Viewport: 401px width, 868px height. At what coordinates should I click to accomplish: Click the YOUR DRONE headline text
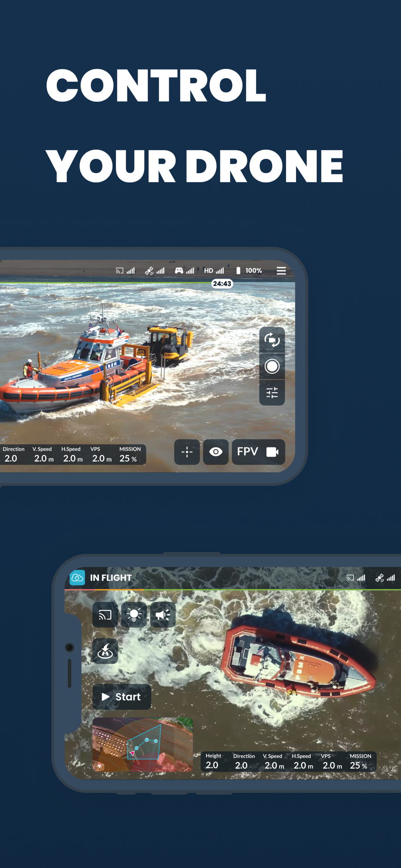click(194, 166)
